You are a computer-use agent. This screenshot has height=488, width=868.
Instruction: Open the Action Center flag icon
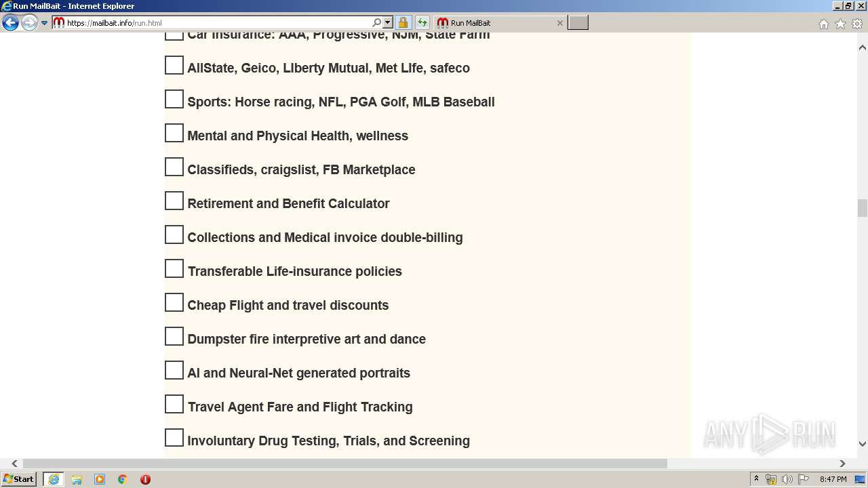coord(804,479)
